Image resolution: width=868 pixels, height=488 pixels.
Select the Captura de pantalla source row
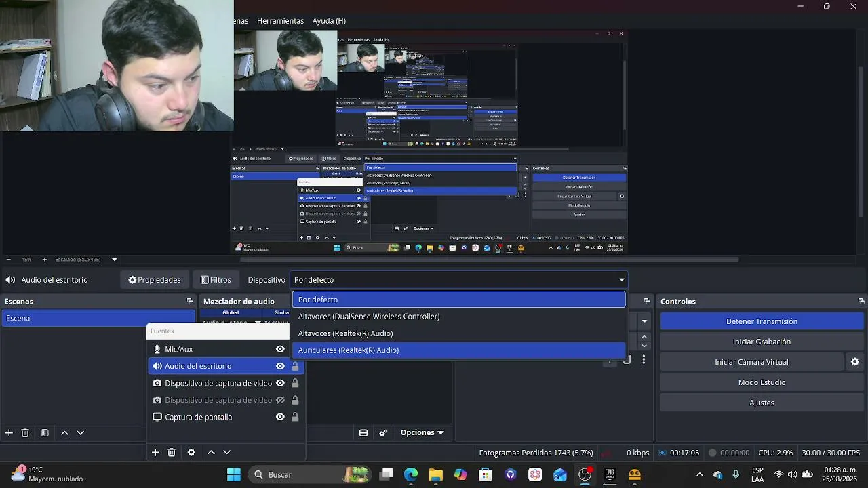(226, 417)
